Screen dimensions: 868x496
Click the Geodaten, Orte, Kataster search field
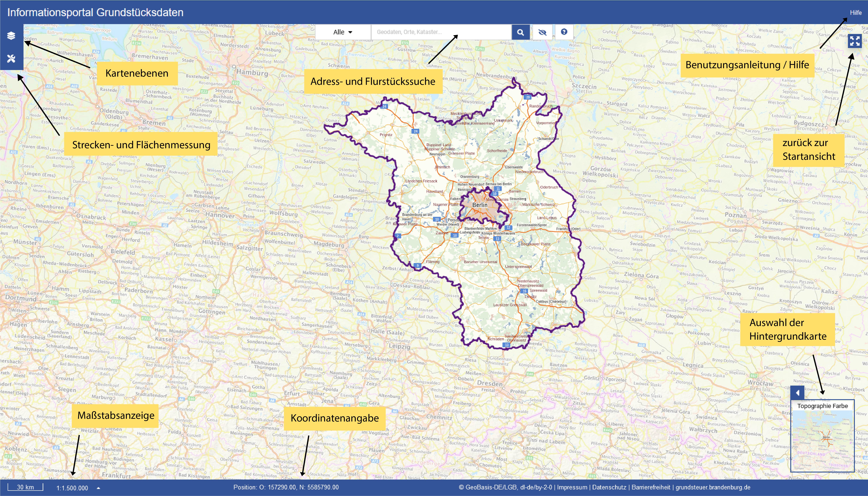click(x=441, y=32)
